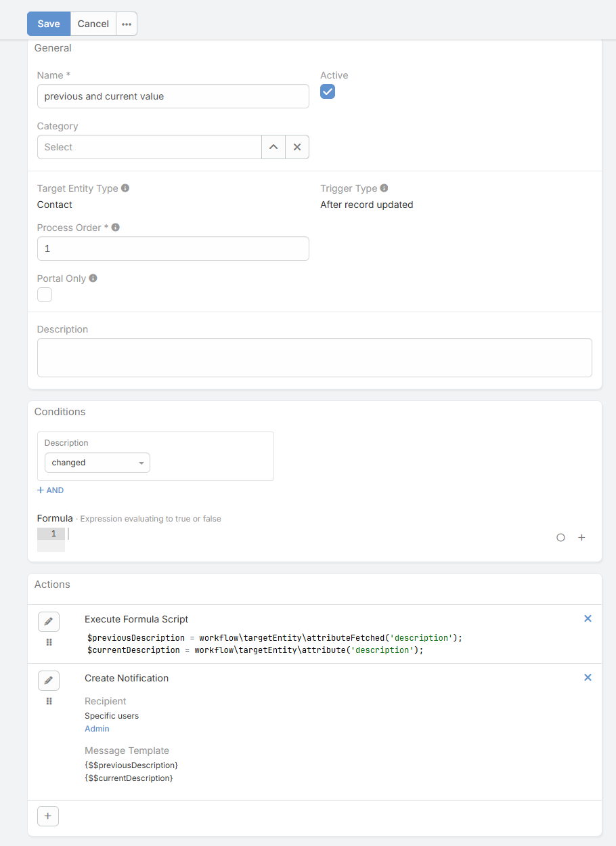Click the add action plus button
The height and width of the screenshot is (846, 616).
pyautogui.click(x=48, y=816)
